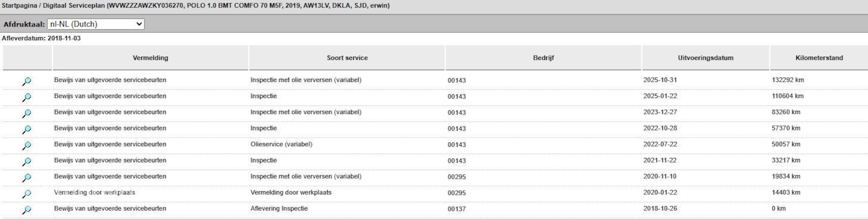868x219 pixels.
Task: Go to Startpagina in the breadcrumb
Action: [19, 6]
